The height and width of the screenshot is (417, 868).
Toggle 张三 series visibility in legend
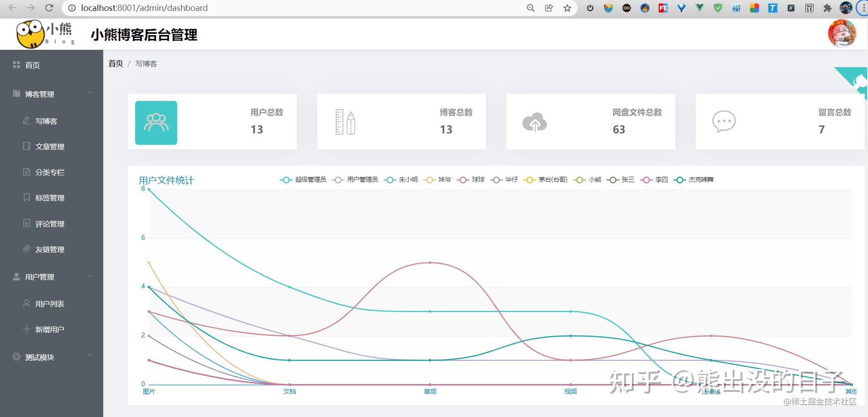tap(627, 180)
